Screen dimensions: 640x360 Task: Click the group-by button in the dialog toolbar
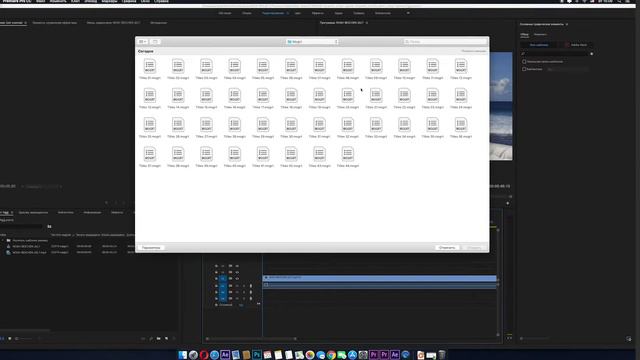pyautogui.click(x=155, y=42)
